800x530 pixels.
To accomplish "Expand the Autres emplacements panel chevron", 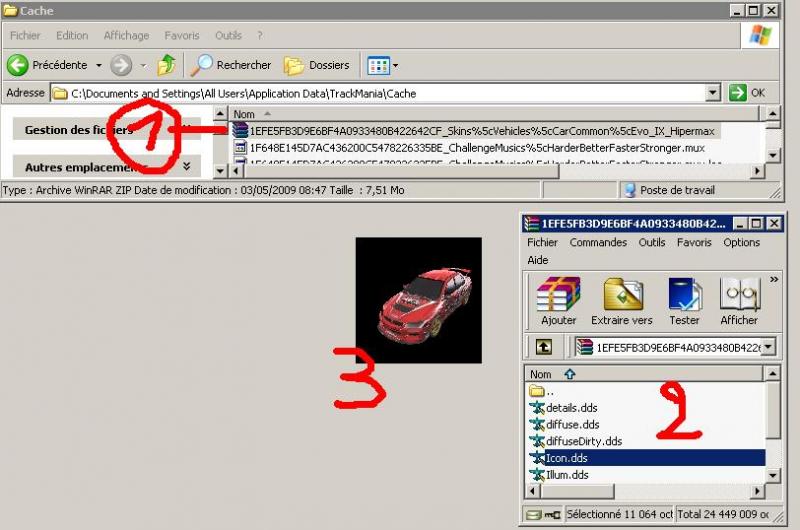I will click(187, 166).
